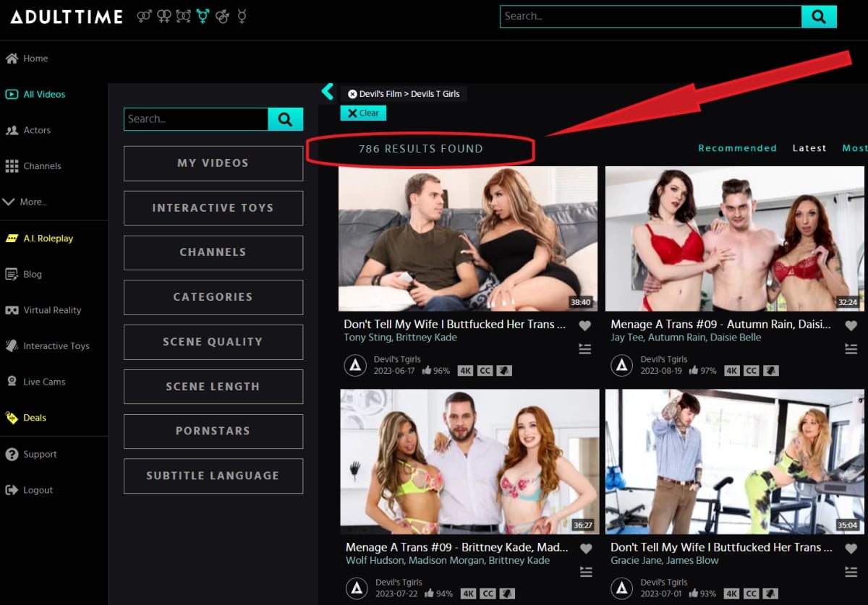Click the interactive toy badge on the 2023-07-01 video
868x605 pixels.
pyautogui.click(x=771, y=594)
